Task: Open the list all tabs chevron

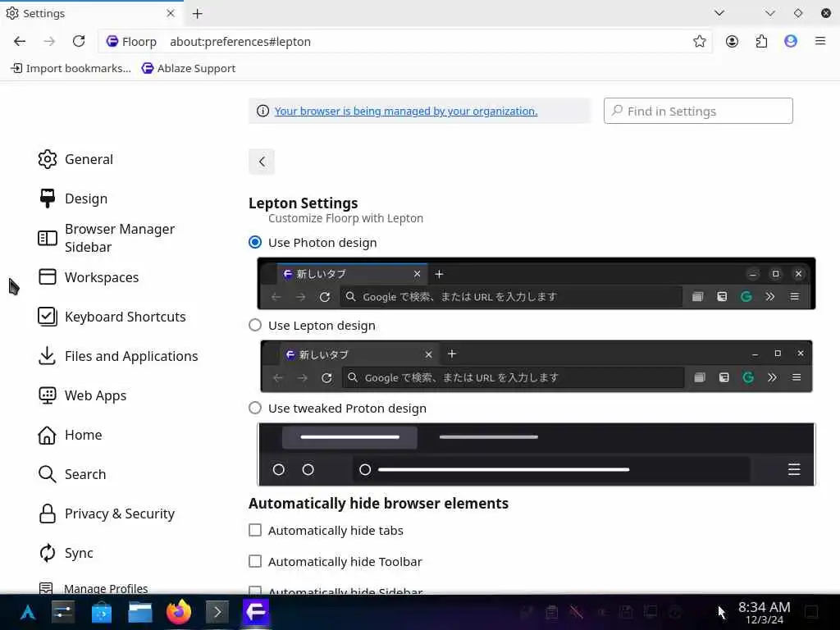Action: coord(719,13)
